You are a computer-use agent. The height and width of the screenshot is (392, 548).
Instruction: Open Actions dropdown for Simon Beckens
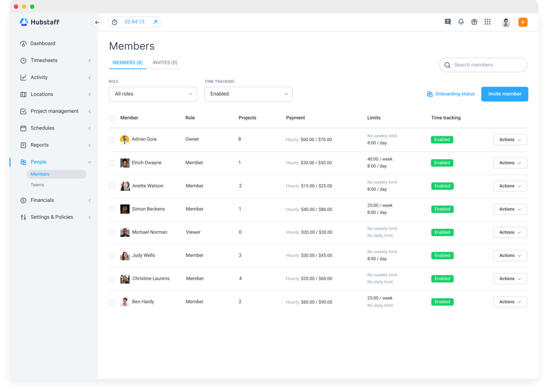510,209
